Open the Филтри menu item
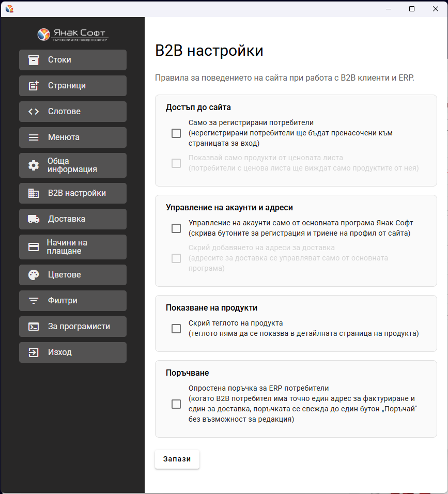 pyautogui.click(x=73, y=301)
